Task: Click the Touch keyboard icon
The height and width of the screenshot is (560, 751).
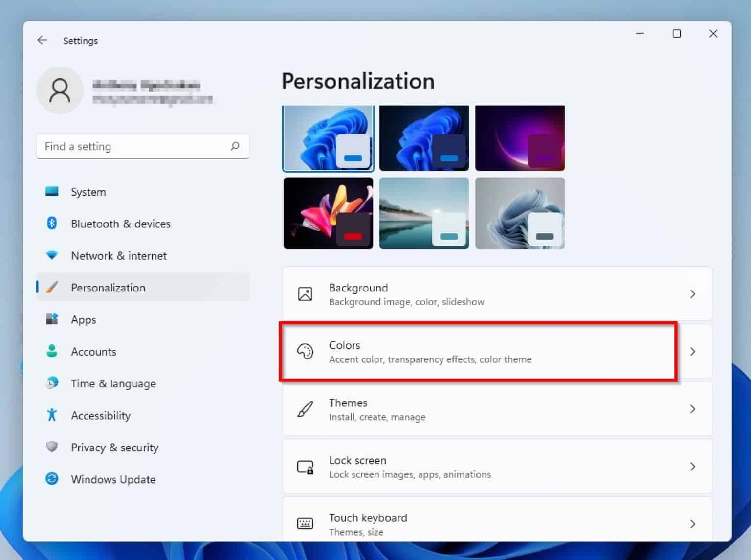Action: pyautogui.click(x=305, y=524)
